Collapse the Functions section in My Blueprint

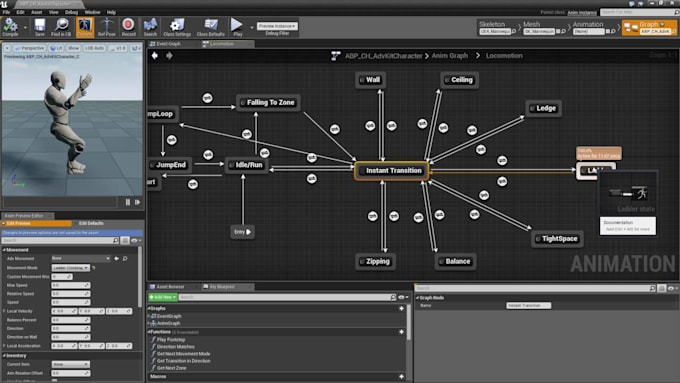pos(149,332)
